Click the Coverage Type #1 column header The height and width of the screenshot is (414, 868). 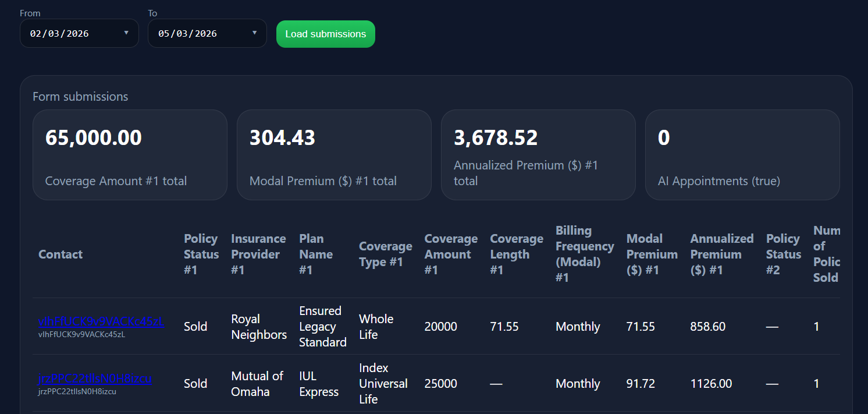pos(385,254)
